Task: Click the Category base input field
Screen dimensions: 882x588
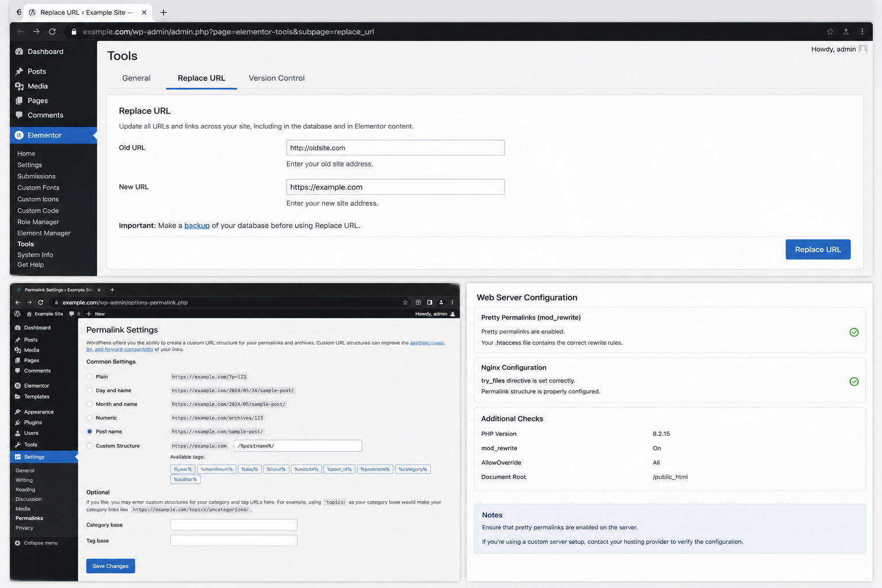Action: (x=234, y=525)
